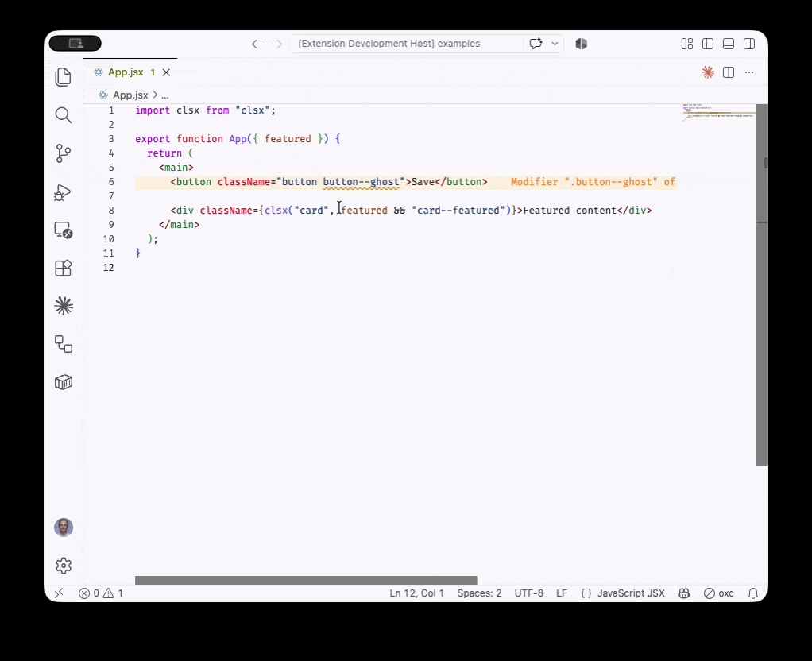Go to line via Ln 12, Col 1
The image size is (812, 661).
pos(417,593)
